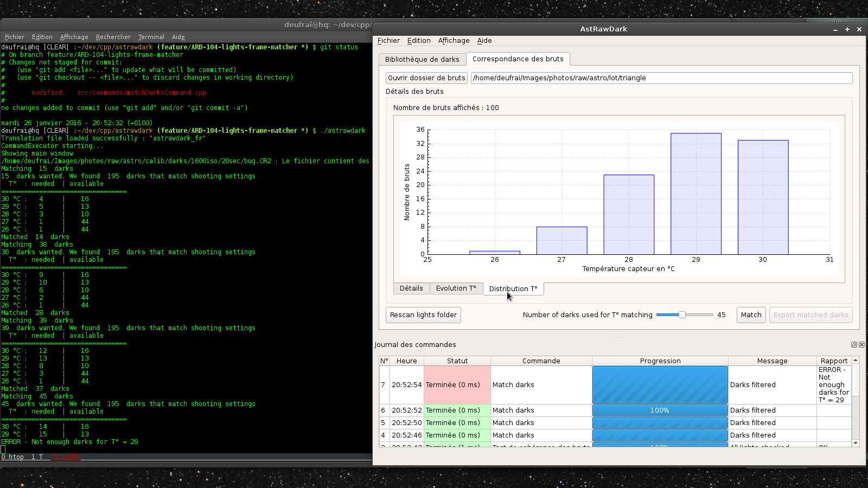This screenshot has width=868, height=488.
Task: Select the Distribution T° tab
Action: tap(513, 288)
